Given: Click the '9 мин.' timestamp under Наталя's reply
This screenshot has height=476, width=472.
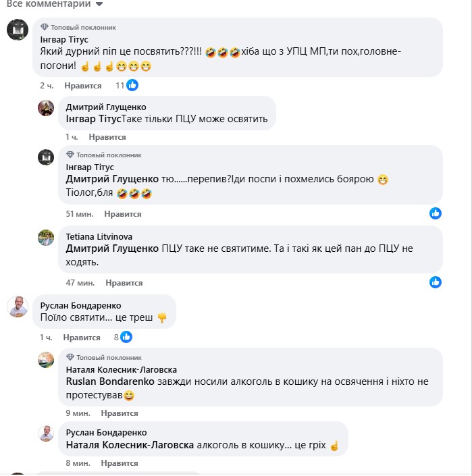Looking at the screenshot, I should pos(78,413).
